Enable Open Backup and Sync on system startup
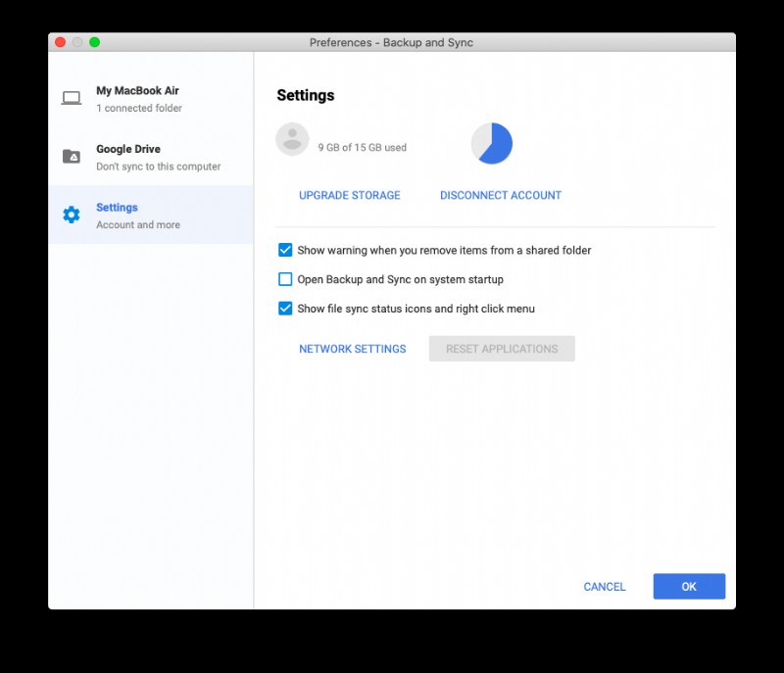The image size is (784, 673). click(285, 279)
